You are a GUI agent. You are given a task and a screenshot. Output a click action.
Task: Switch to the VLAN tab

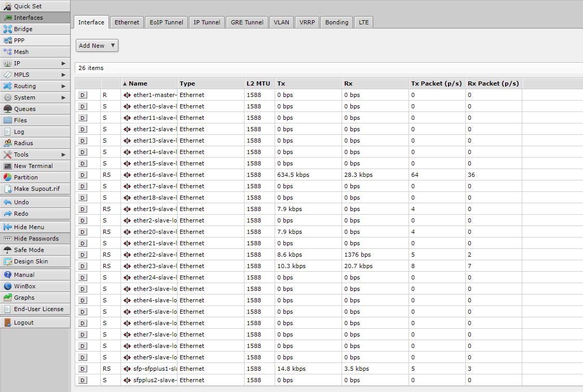281,22
